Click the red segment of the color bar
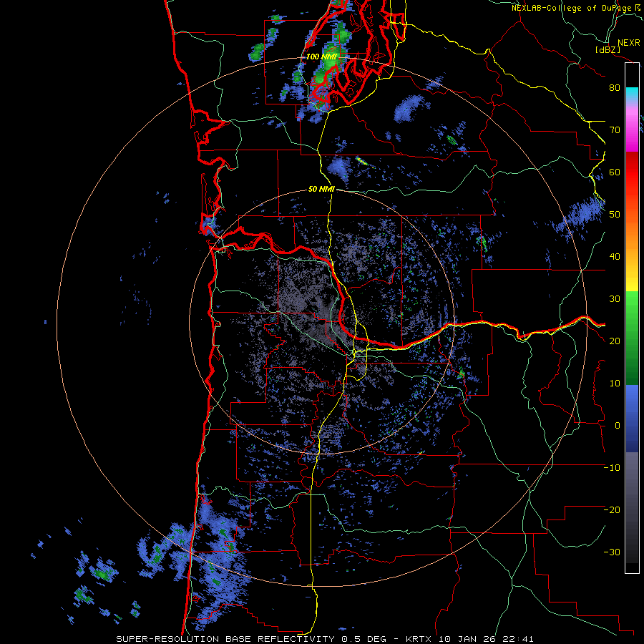Image resolution: width=644 pixels, height=644 pixels. point(632,167)
